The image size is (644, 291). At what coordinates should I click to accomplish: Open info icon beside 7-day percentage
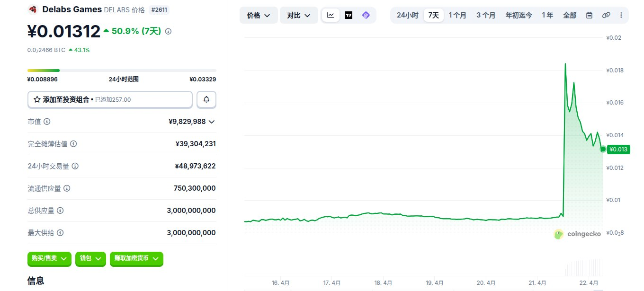(169, 32)
